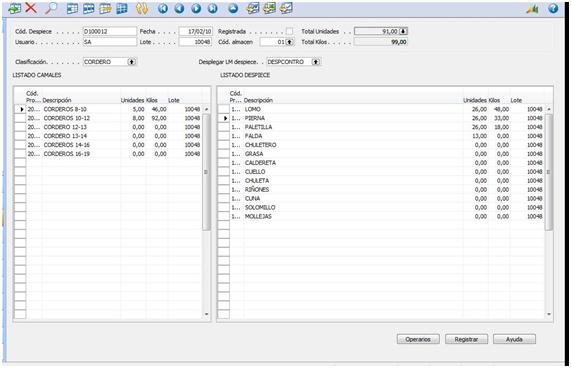Open the Clasificación lookup arrow

click(x=131, y=62)
